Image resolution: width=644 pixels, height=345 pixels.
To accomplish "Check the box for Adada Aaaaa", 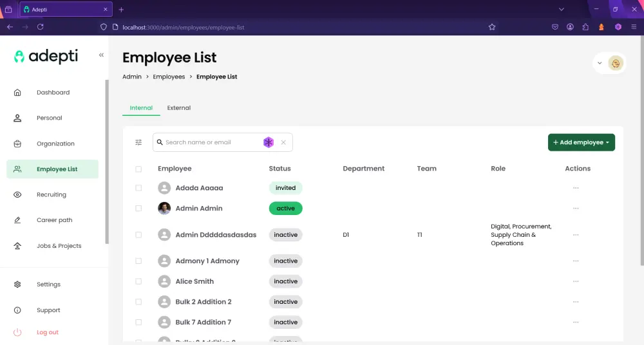I will pos(138,188).
